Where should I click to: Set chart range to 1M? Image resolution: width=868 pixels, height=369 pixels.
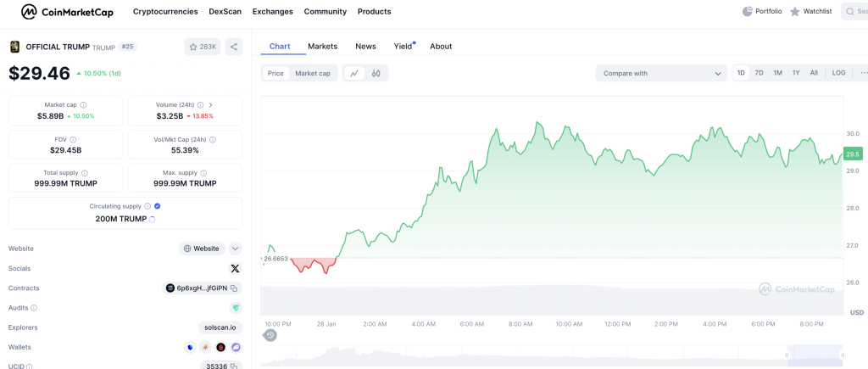[x=778, y=73]
